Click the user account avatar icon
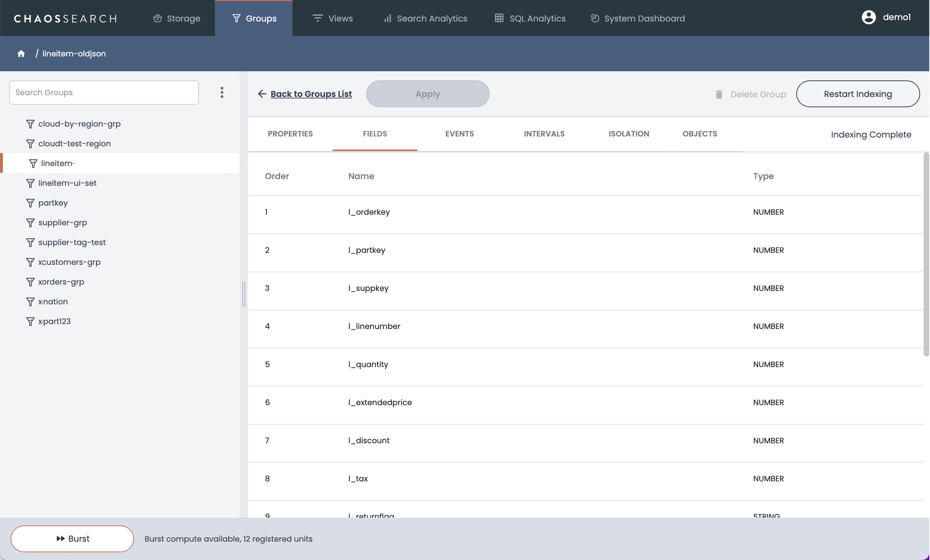Viewport: 930px width, 560px height. pyautogui.click(x=869, y=17)
